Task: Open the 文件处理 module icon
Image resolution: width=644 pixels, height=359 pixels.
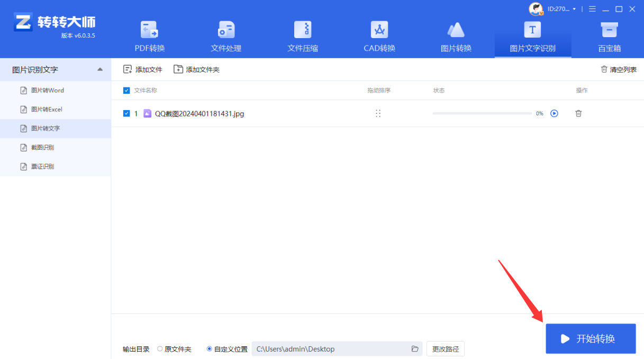Action: (226, 29)
